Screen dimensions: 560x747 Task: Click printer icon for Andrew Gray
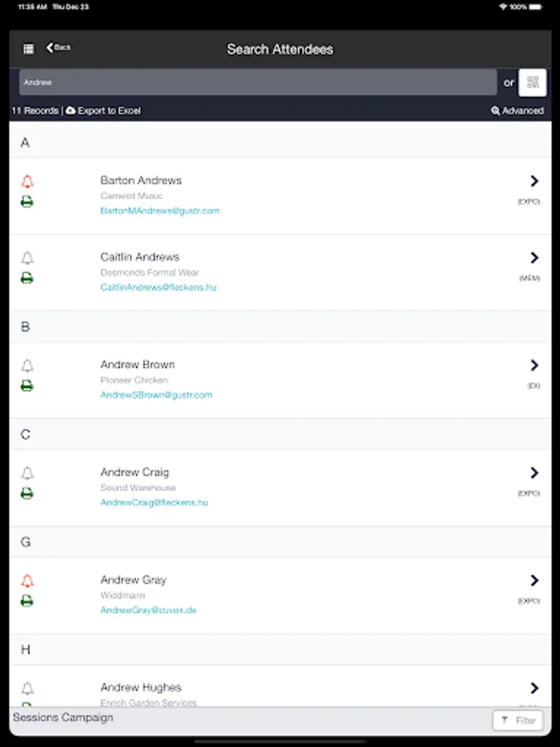pyautogui.click(x=27, y=601)
